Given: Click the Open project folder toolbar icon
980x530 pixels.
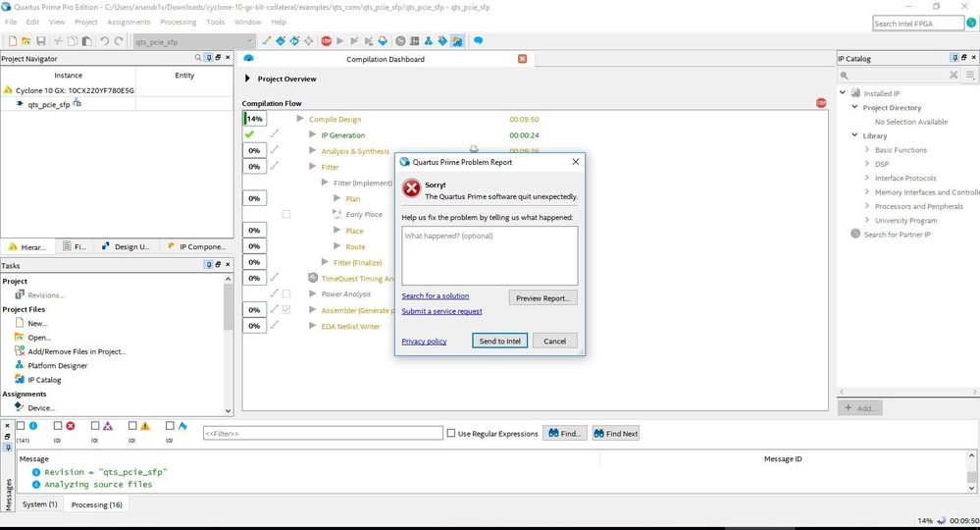Looking at the screenshot, I should click(26, 41).
